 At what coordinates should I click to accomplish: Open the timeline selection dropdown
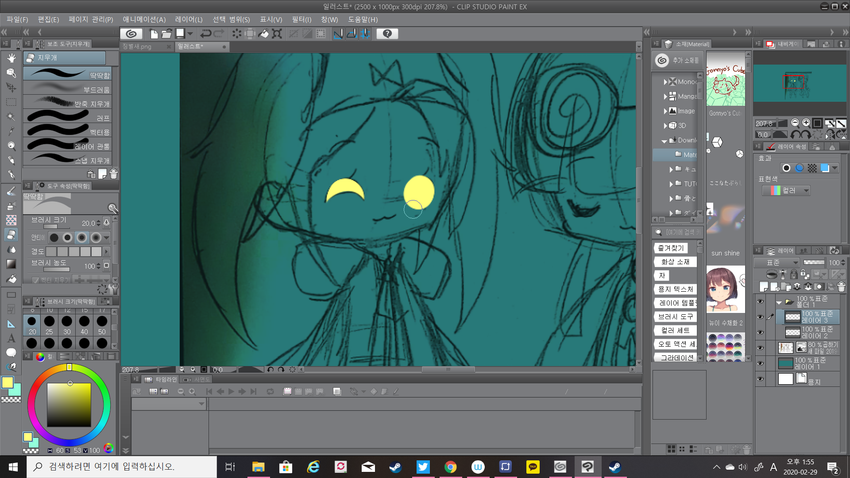[x=169, y=404]
